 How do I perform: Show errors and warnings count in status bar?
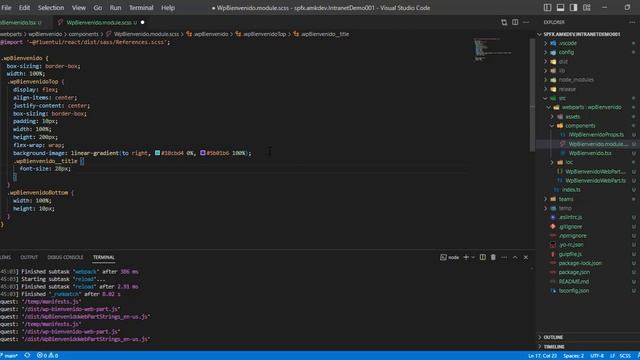[47, 356]
